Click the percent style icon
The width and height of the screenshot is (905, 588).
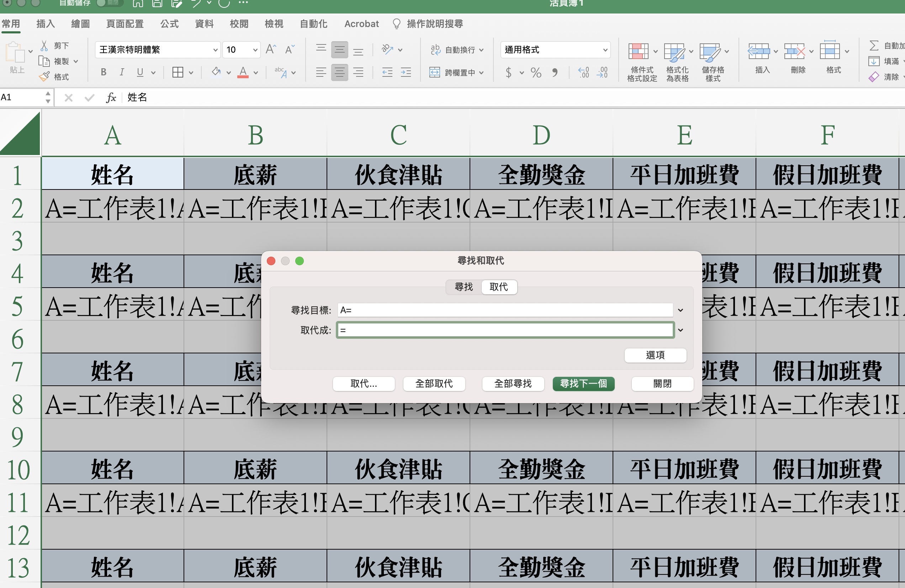tap(536, 72)
